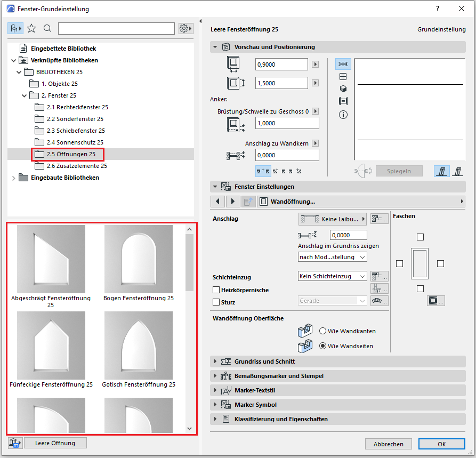The width and height of the screenshot is (476, 458).
Task: Click the previous settings page arrow
Action: point(218,202)
